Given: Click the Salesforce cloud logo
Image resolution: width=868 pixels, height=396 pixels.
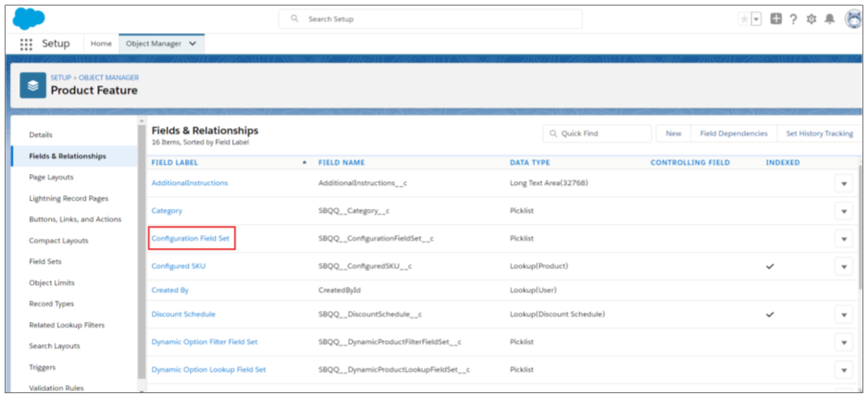Looking at the screenshot, I should pos(29,19).
